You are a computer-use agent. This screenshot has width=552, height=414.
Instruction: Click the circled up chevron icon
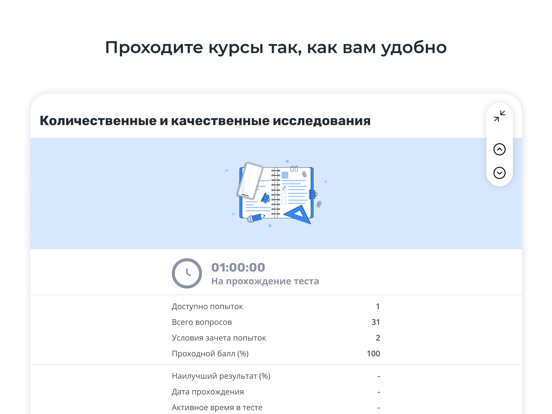pos(499,149)
